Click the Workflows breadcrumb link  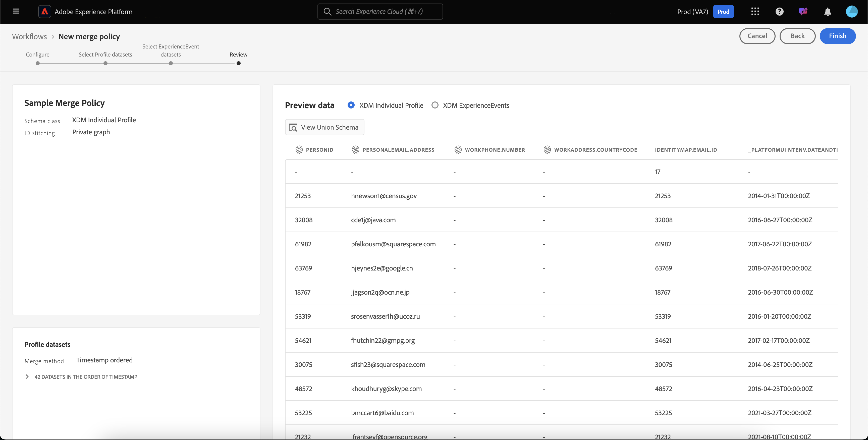click(x=29, y=36)
